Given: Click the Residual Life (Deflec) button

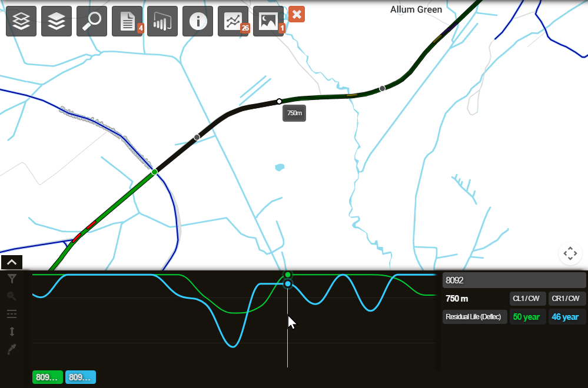Looking at the screenshot, I should 474,317.
